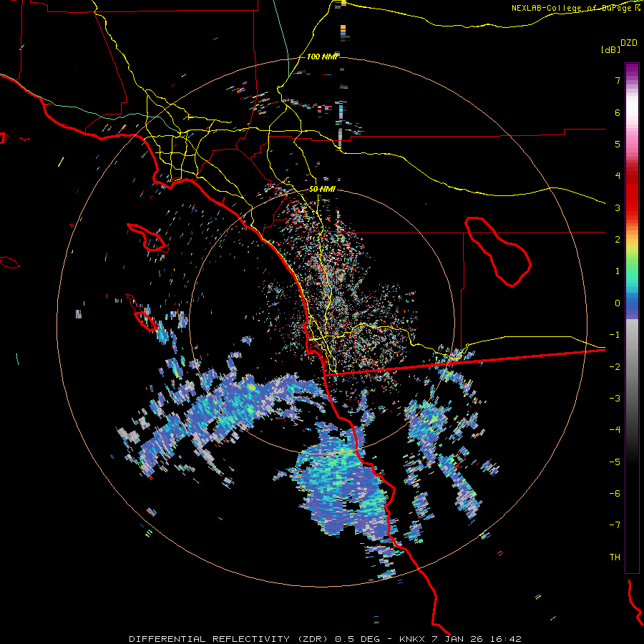Screen dimensions: 644x644
Task: Click the '4' value on the color scale
Action: 618,176
